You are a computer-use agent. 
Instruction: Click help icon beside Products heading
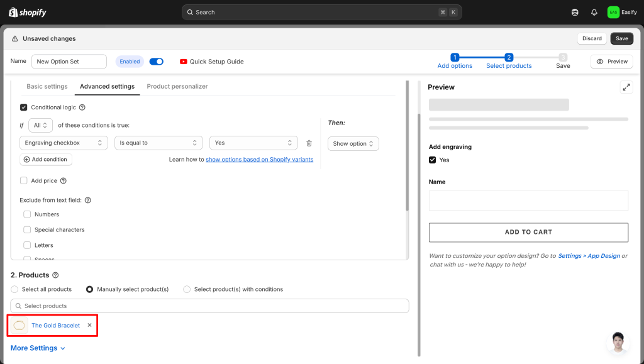(x=55, y=275)
